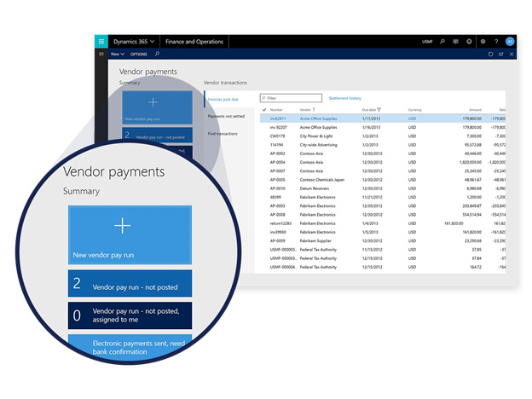The width and height of the screenshot is (532, 399).
Task: Click the Contoso Chemicals Japan vendor cell
Action: tap(322, 180)
